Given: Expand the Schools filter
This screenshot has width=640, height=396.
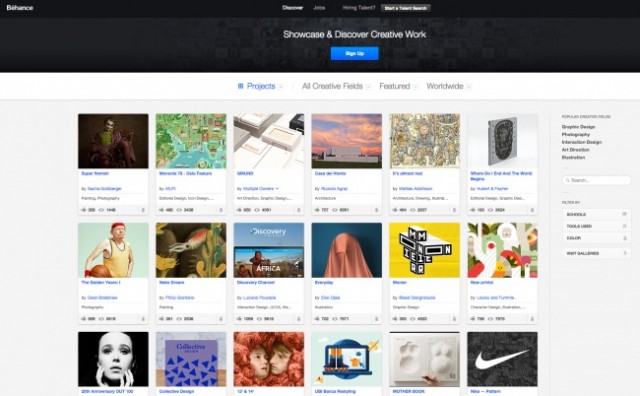Looking at the screenshot, I should click(x=596, y=214).
